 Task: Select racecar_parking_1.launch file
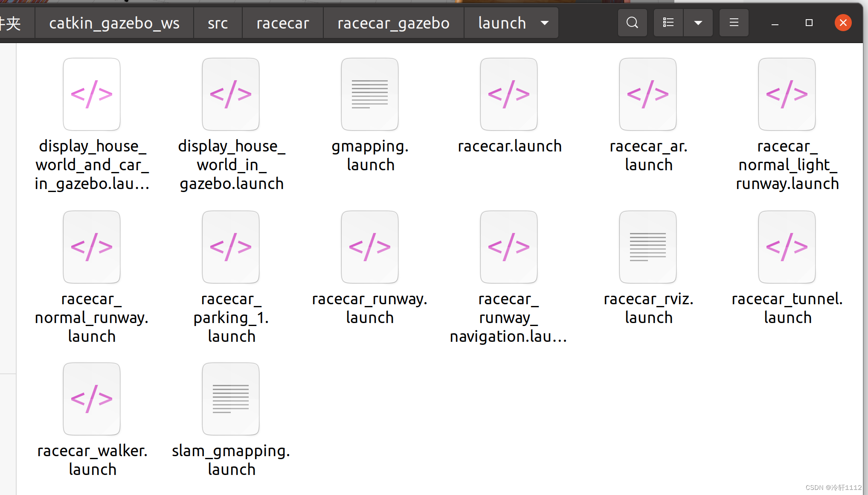pyautogui.click(x=231, y=247)
